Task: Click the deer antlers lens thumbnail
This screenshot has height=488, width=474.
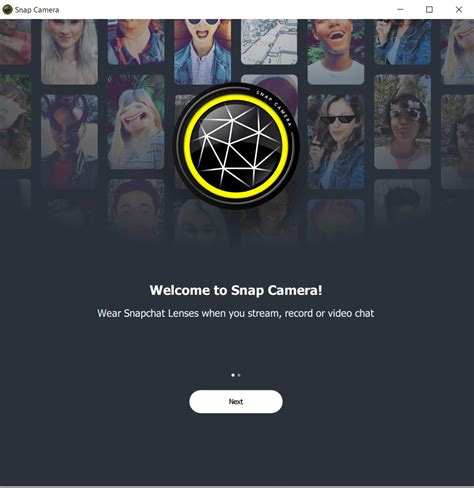Action: (69, 142)
